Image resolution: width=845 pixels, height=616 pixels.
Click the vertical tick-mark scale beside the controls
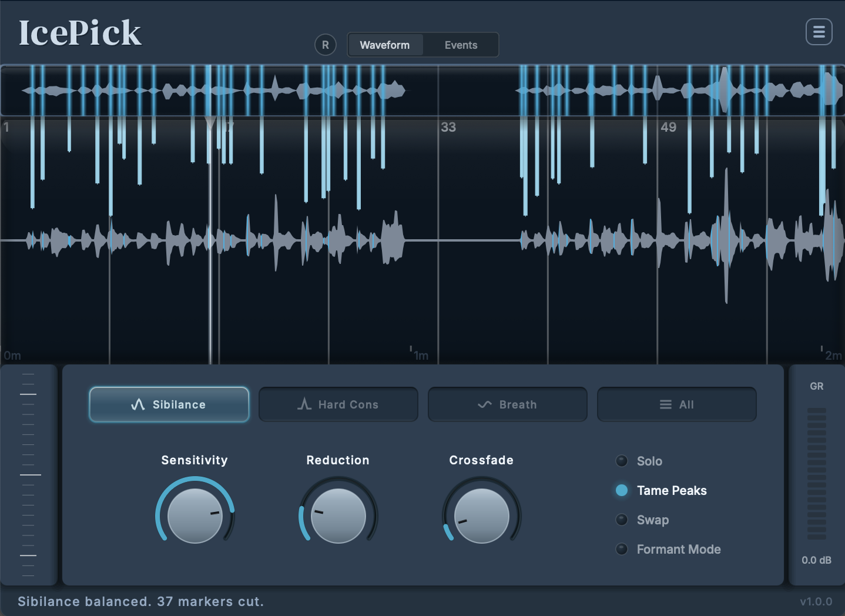28,474
